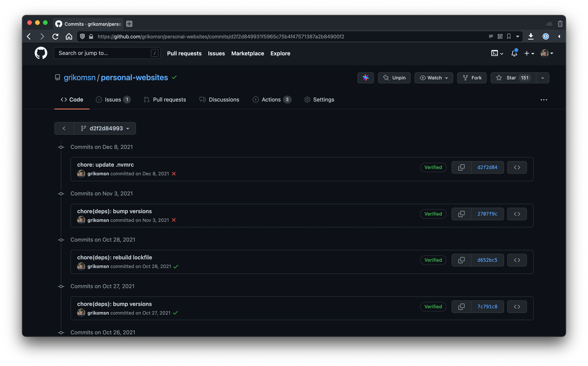Copy full SHA for commit d2f2d84
588x366 pixels.
(x=461, y=167)
